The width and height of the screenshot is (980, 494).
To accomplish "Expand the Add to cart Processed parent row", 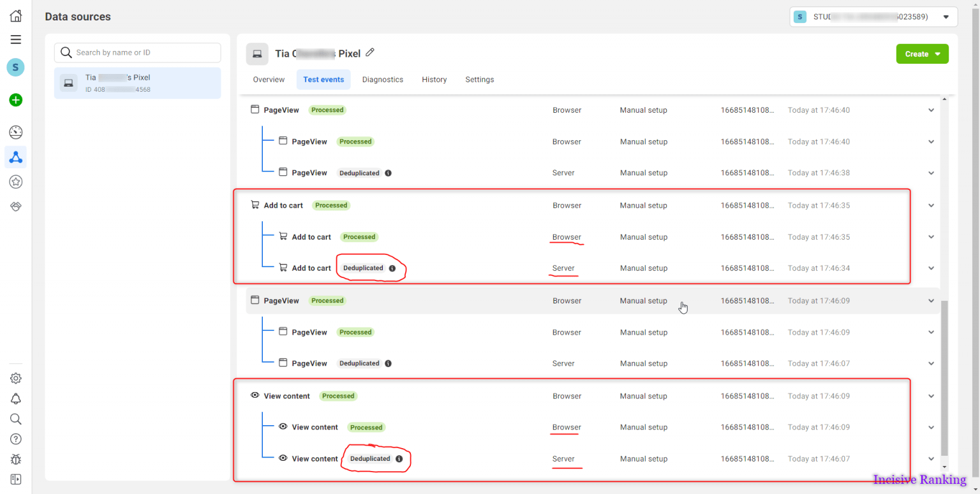I will 931,205.
